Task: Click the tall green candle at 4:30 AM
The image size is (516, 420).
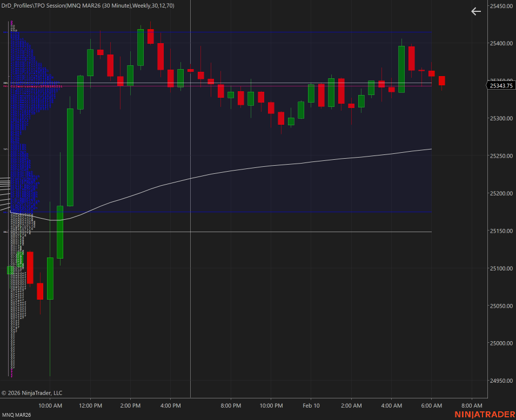Action: click(401, 69)
